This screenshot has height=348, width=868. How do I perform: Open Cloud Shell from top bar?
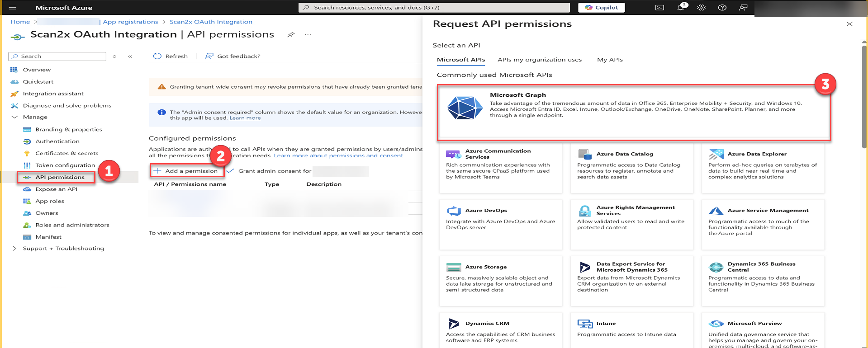pyautogui.click(x=659, y=8)
